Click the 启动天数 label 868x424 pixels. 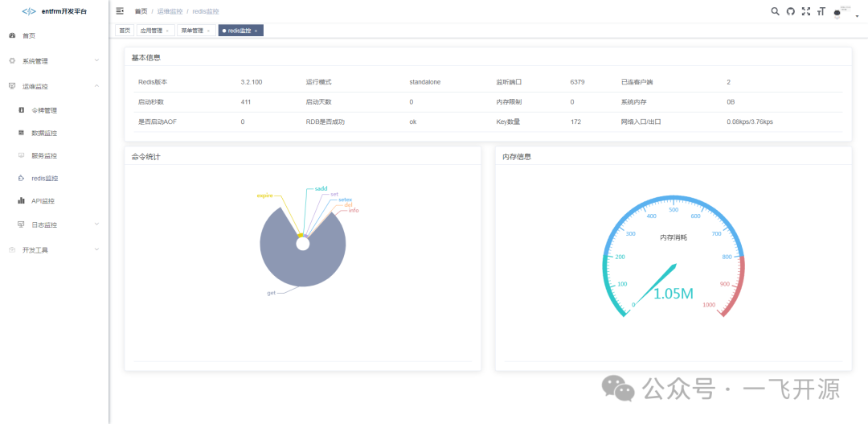pos(319,102)
